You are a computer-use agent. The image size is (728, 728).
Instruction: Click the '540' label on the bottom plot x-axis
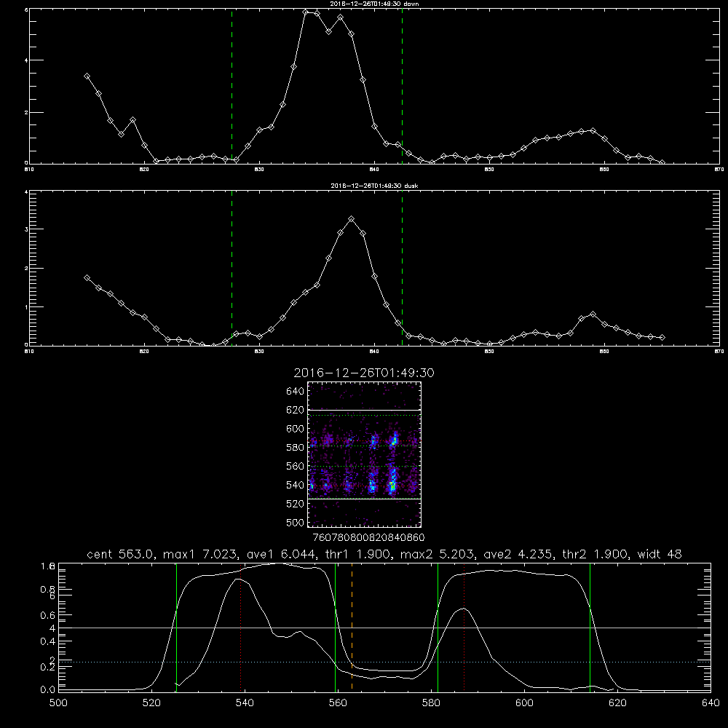(x=245, y=703)
